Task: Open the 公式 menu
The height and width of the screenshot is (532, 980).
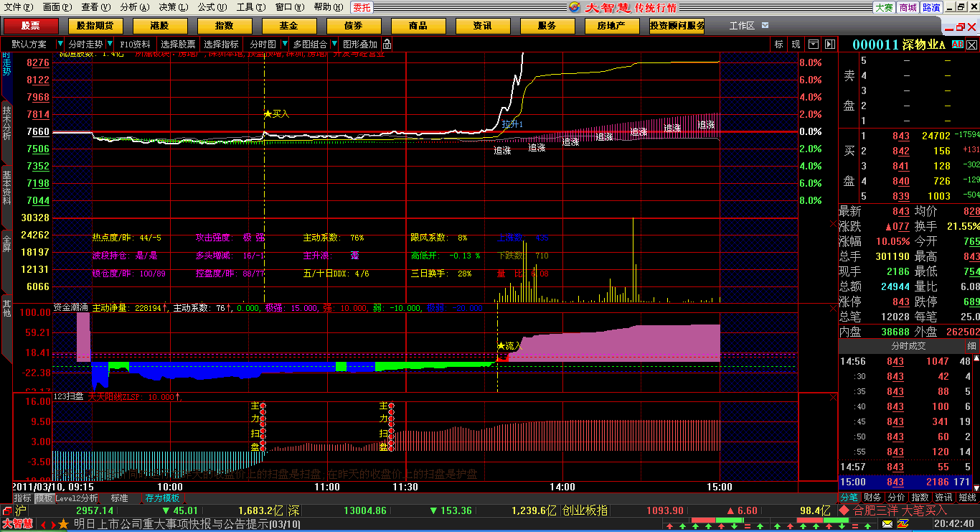Action: [x=212, y=7]
